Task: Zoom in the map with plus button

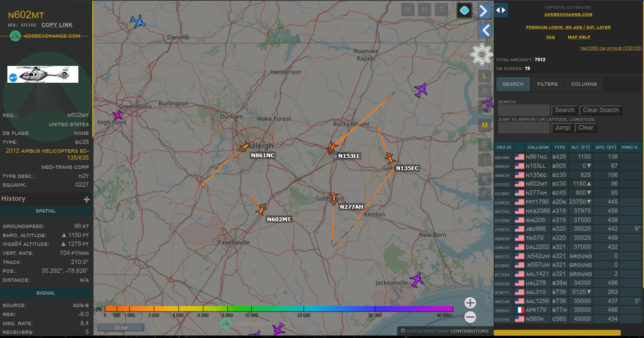Action: pos(470,303)
